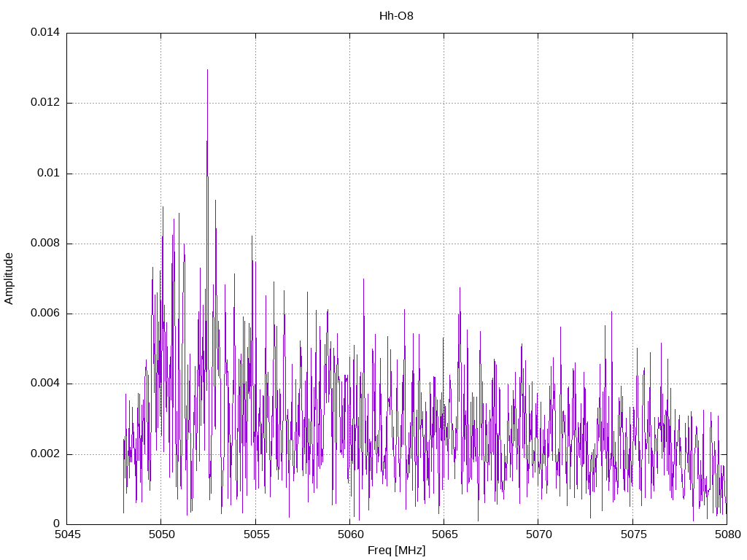Click the Amplitude y-axis label
The image size is (747, 560).
(9, 278)
